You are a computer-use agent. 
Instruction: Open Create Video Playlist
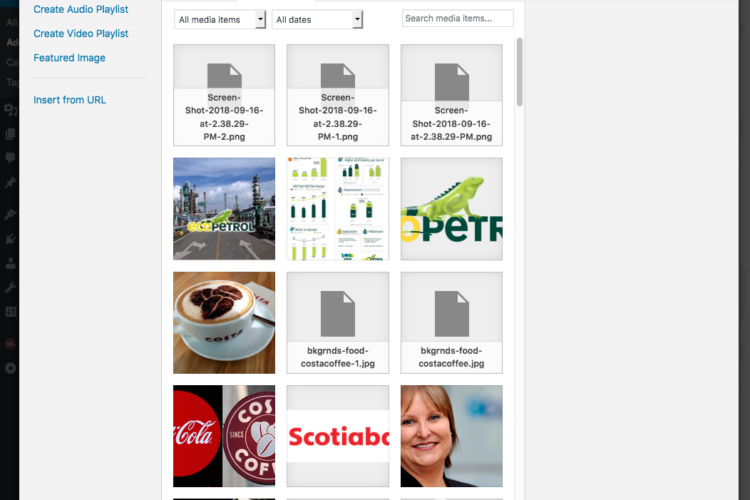(80, 33)
